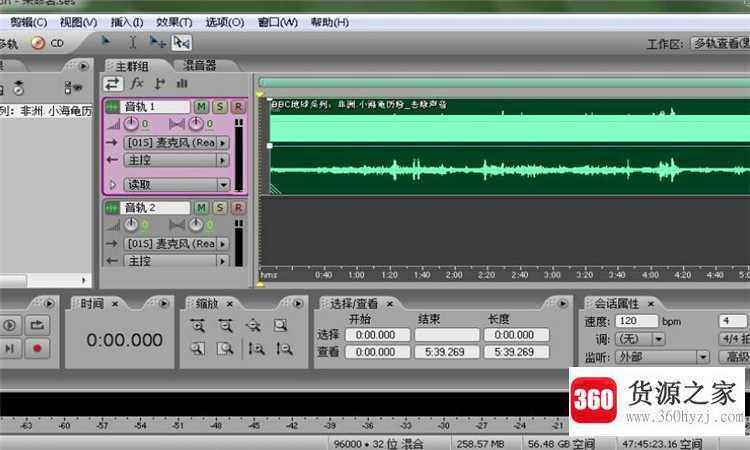Go to end transport button
750x450 pixels.
click(9, 348)
